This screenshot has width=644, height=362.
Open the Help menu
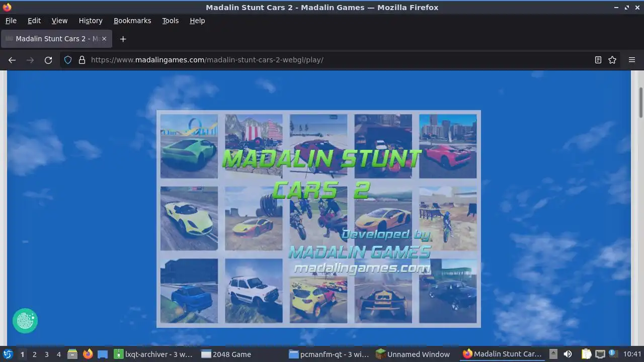click(x=197, y=21)
